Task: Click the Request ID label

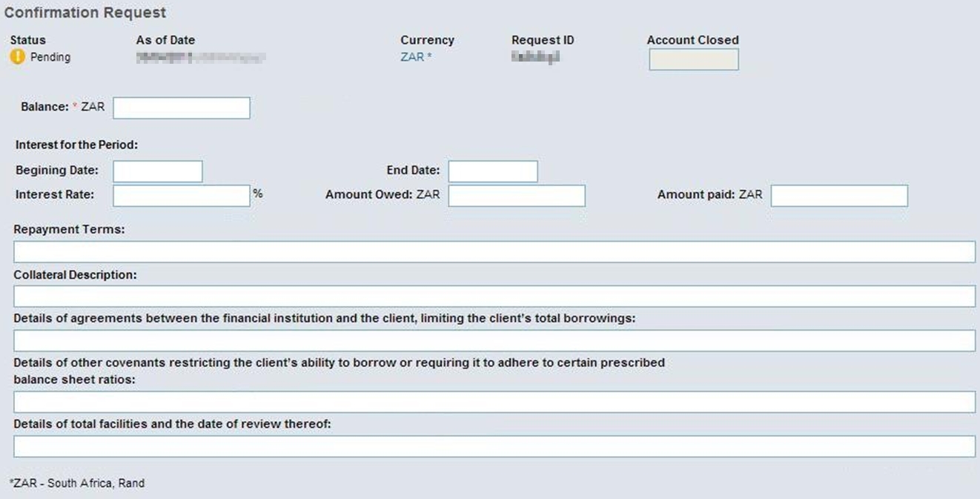Action: 543,40
